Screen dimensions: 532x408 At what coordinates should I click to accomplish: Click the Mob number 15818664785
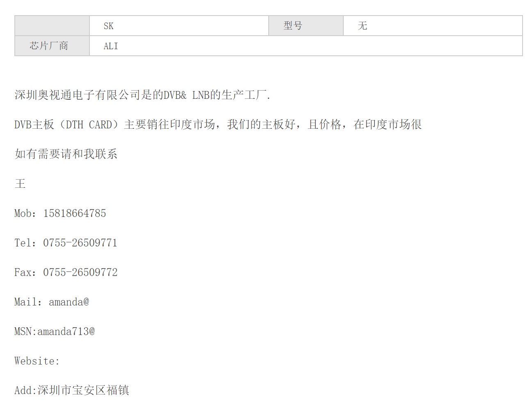[75, 213]
